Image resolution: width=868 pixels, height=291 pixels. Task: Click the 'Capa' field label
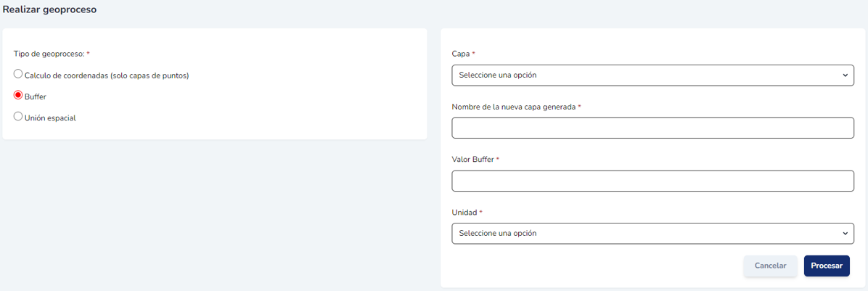point(461,54)
